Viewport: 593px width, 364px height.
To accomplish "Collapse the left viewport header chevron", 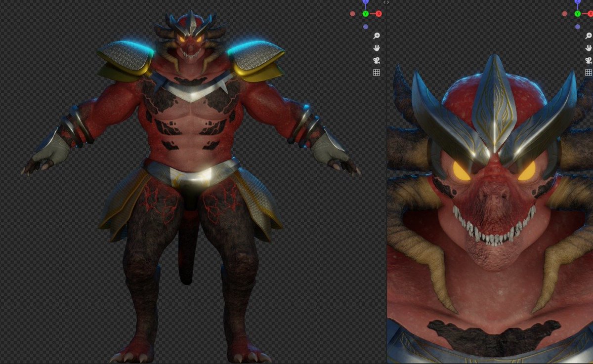I will pyautogui.click(x=386, y=2).
